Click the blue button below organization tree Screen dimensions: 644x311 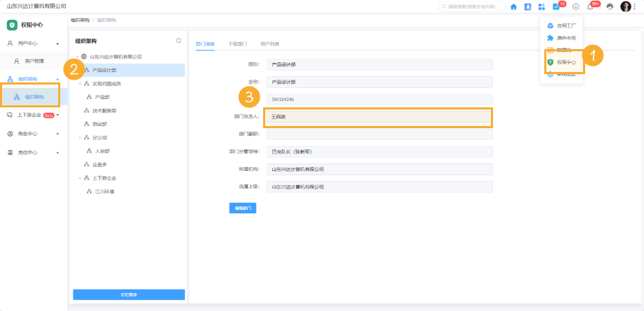pos(129,295)
